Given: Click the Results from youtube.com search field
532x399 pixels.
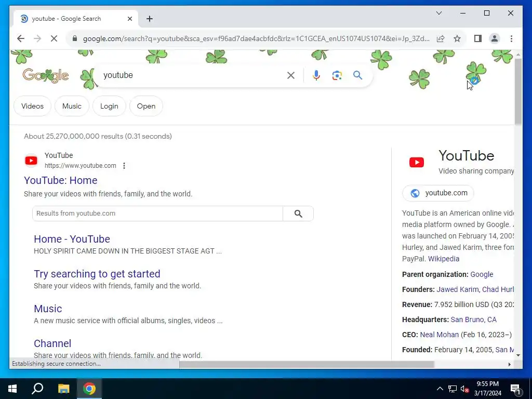Looking at the screenshot, I should click(158, 214).
